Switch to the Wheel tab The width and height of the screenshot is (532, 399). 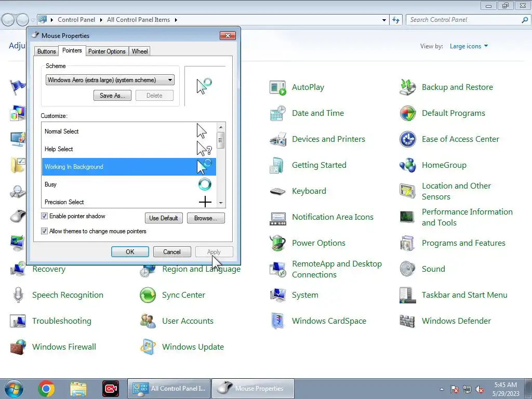click(140, 51)
